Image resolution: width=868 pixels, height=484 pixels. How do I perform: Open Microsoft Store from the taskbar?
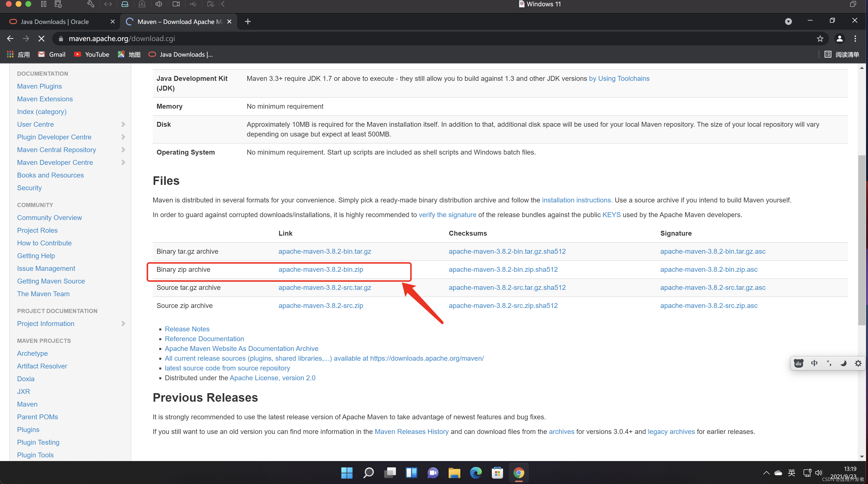tap(497, 473)
